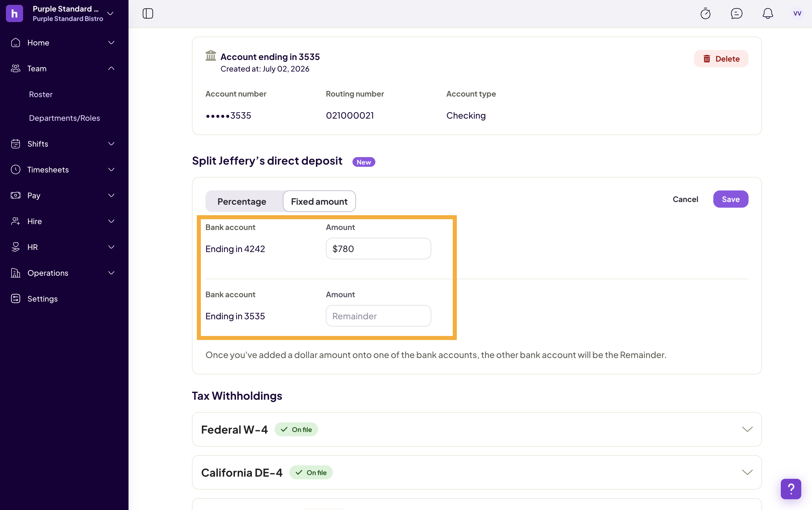Select the Fixed amount option
812x510 pixels.
[319, 201]
